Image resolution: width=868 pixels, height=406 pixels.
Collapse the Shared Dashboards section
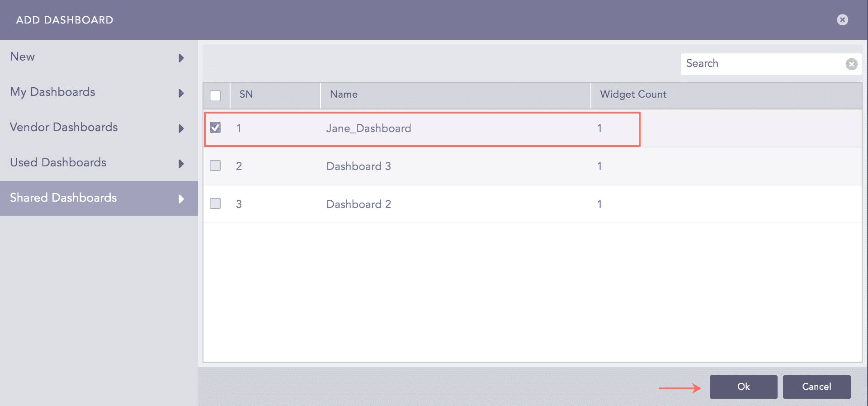click(x=63, y=198)
